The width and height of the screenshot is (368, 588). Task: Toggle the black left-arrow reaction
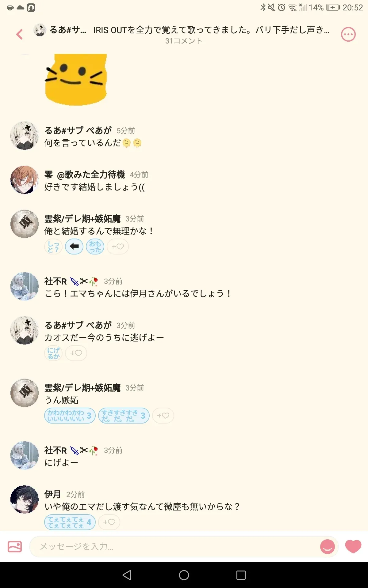pos(74,246)
